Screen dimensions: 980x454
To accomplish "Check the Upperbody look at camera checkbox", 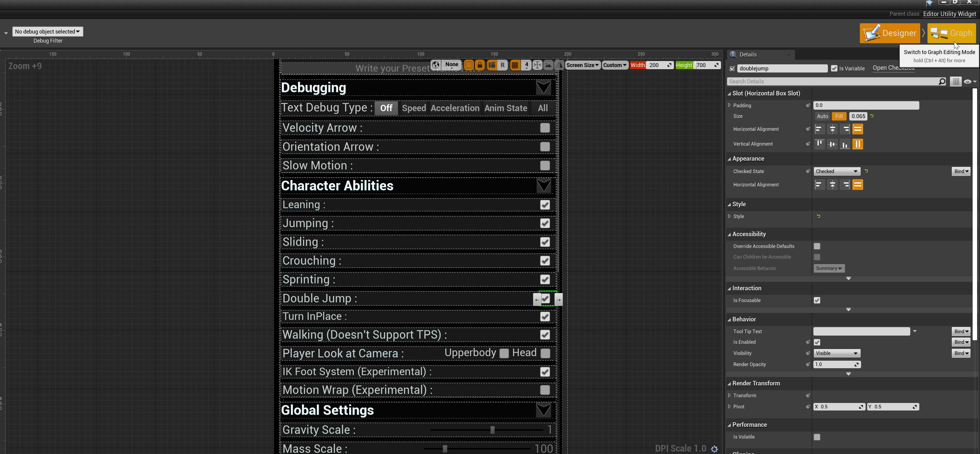I will (504, 353).
